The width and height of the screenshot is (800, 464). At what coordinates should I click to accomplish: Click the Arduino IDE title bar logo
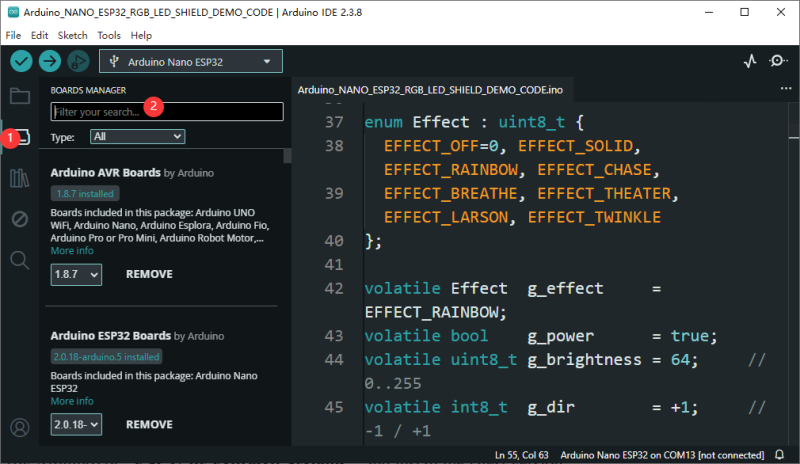[13, 12]
